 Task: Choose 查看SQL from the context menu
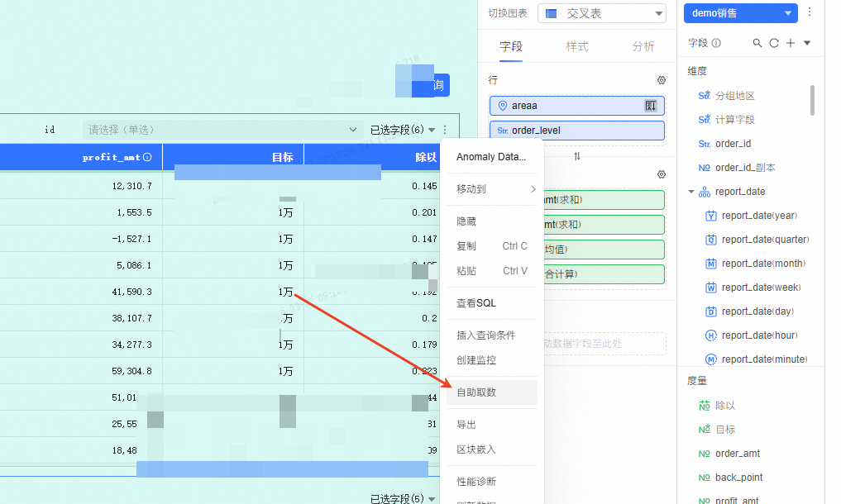[476, 303]
